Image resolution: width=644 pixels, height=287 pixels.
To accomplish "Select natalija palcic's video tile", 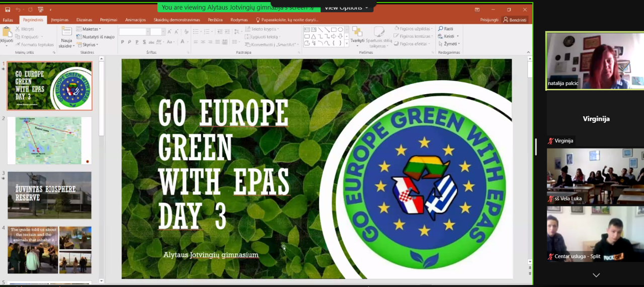I will coord(595,61).
